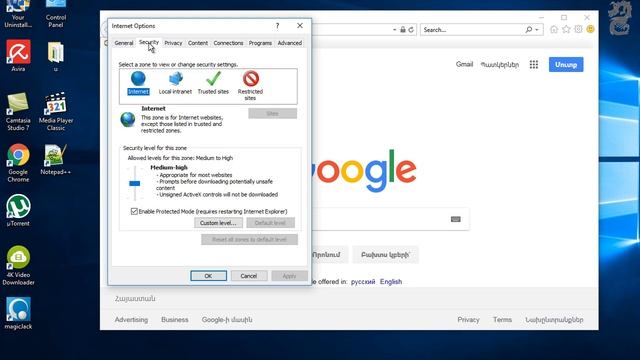Click the Custom level... button
Image resolution: width=640 pixels, height=360 pixels.
click(x=218, y=223)
